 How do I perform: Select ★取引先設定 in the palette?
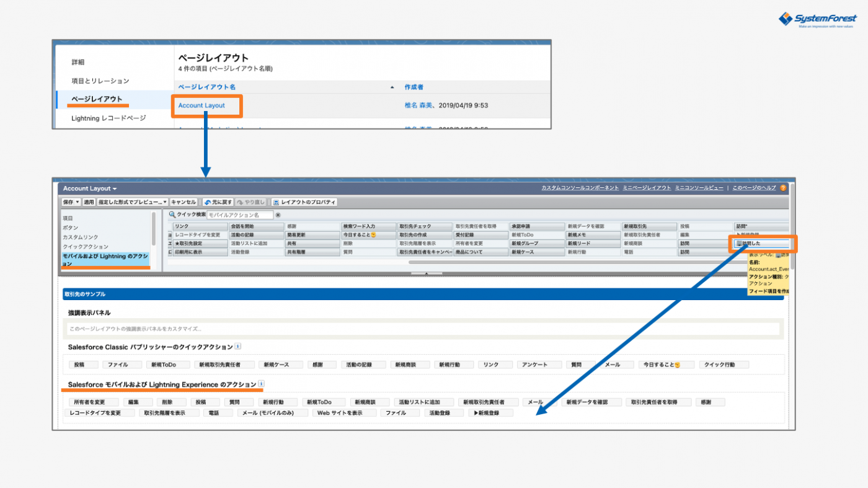coord(200,244)
